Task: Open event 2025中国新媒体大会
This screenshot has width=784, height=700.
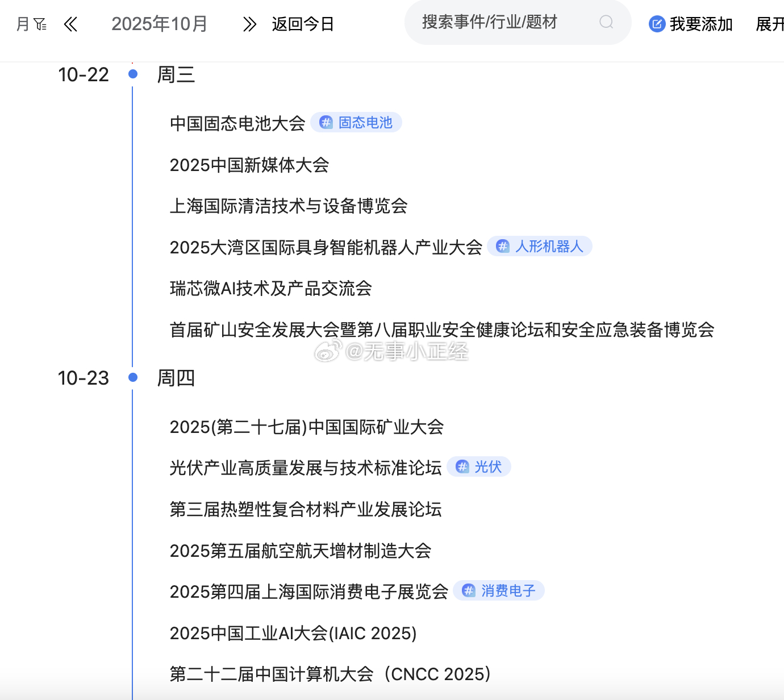Action: (x=249, y=165)
